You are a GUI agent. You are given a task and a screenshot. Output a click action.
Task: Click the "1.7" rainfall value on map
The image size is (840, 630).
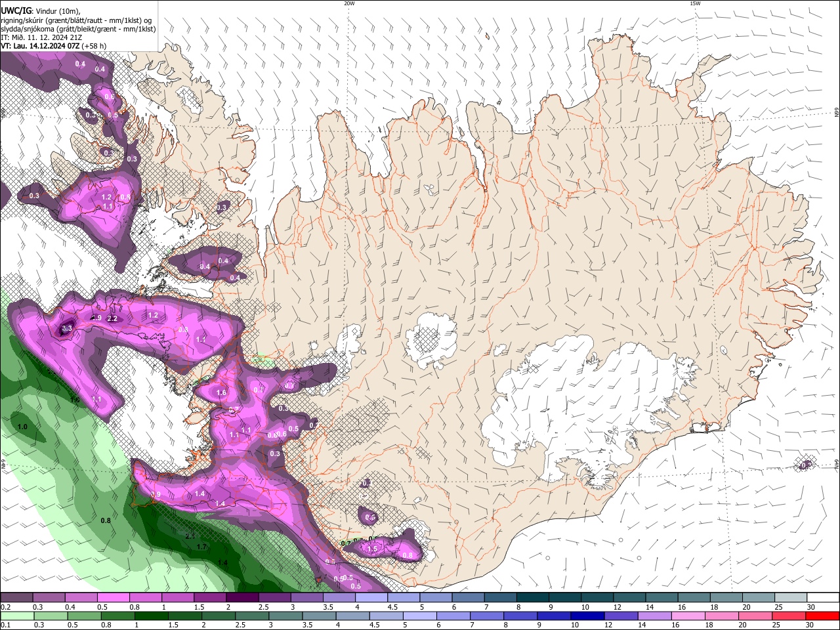(202, 547)
